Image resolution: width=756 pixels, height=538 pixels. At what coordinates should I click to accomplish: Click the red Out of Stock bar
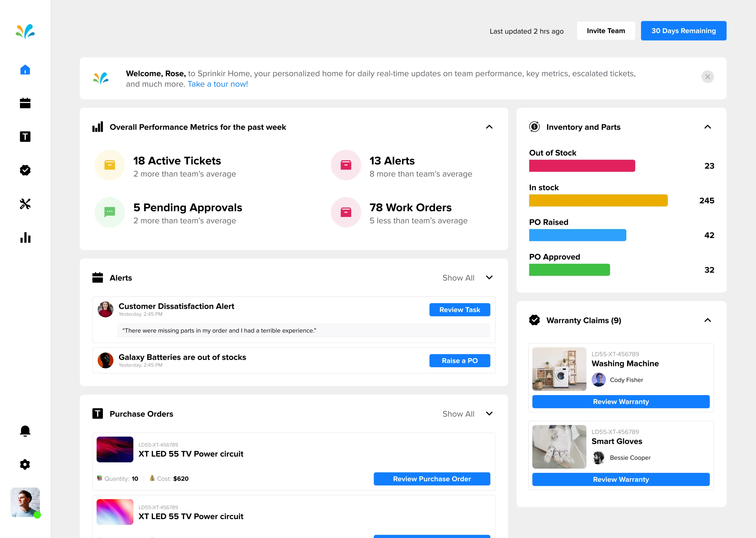pyautogui.click(x=582, y=166)
